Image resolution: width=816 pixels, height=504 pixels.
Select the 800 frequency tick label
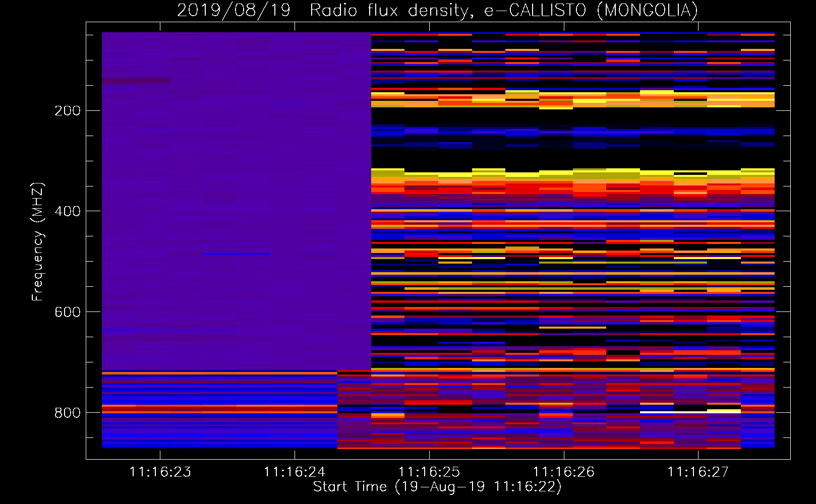point(68,413)
